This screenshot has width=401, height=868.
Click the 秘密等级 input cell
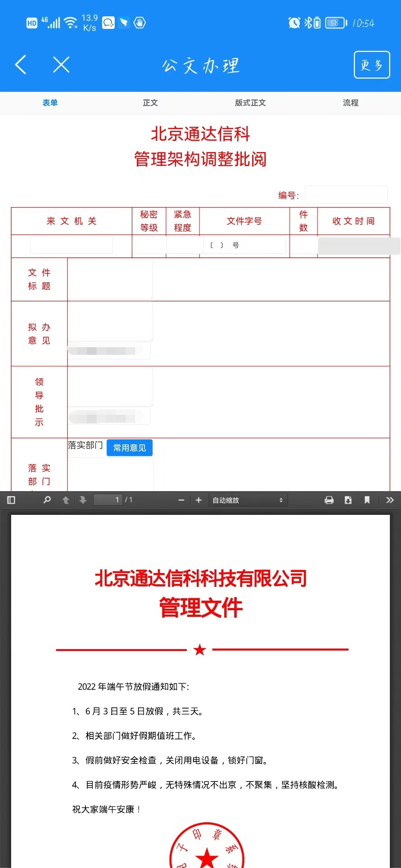[x=149, y=245]
